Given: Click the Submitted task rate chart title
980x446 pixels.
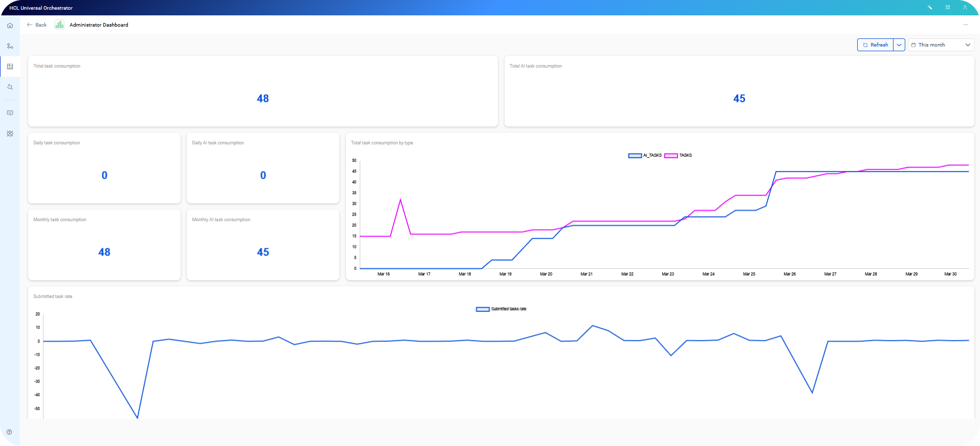Looking at the screenshot, I should click(x=53, y=296).
